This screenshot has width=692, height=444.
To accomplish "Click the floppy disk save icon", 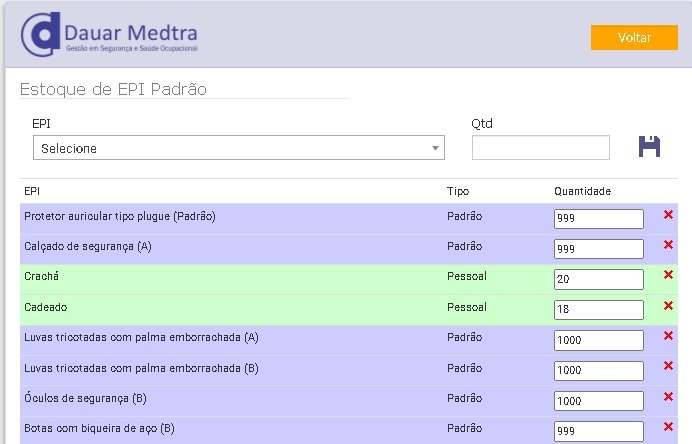I will pos(649,147).
